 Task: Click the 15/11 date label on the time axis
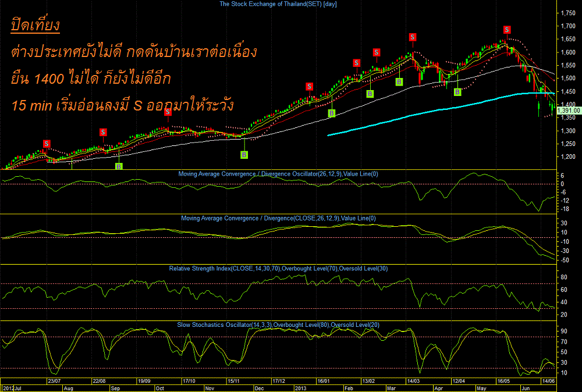234,381
